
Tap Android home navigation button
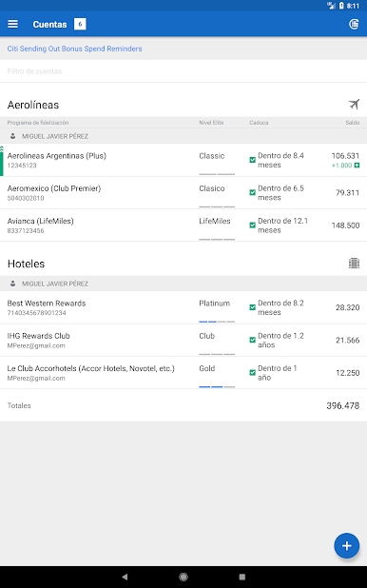coord(183,577)
